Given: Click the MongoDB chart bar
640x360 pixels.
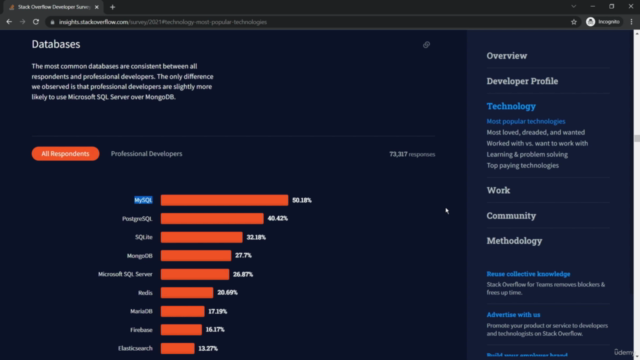Looking at the screenshot, I should pyautogui.click(x=196, y=256).
